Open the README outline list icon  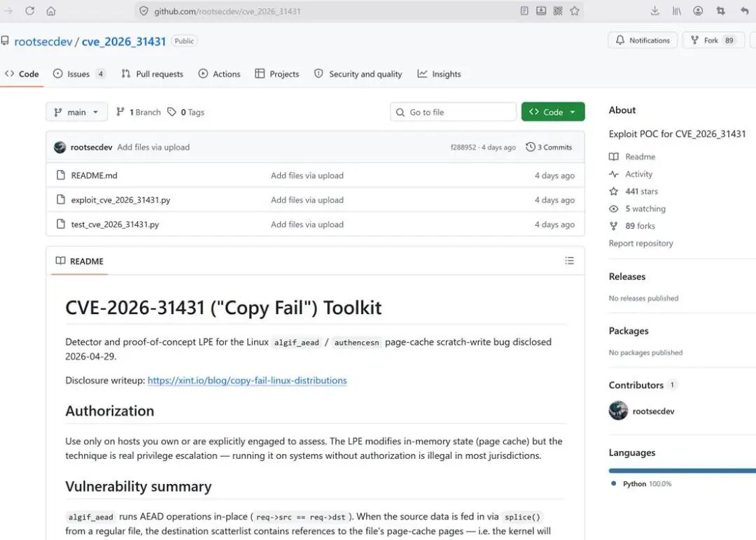click(x=569, y=261)
